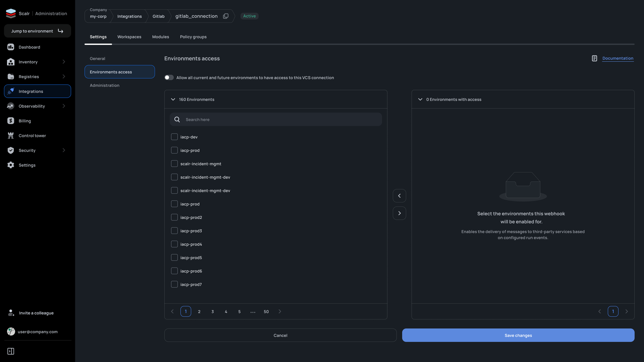
Task: Check the iacp-prod3 checkbox
Action: 174,231
